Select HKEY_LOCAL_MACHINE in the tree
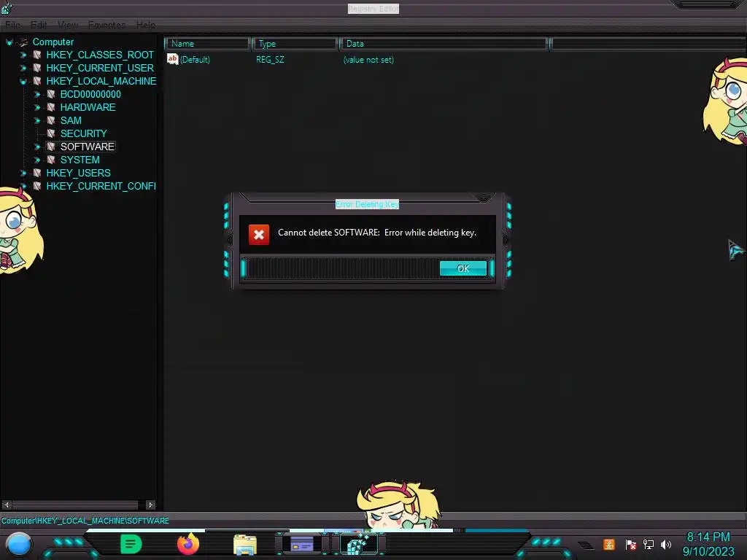The width and height of the screenshot is (747, 560). [101, 81]
